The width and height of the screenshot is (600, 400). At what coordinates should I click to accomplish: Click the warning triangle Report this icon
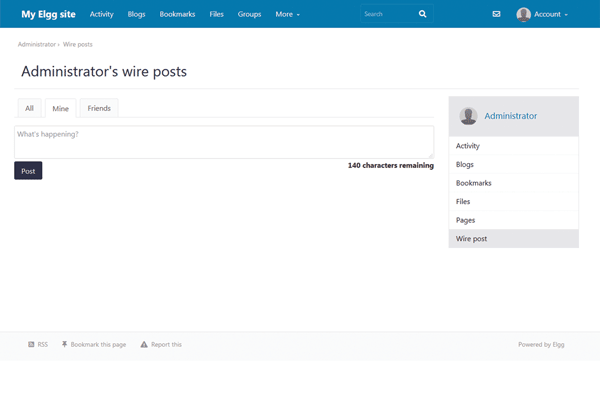(x=144, y=344)
